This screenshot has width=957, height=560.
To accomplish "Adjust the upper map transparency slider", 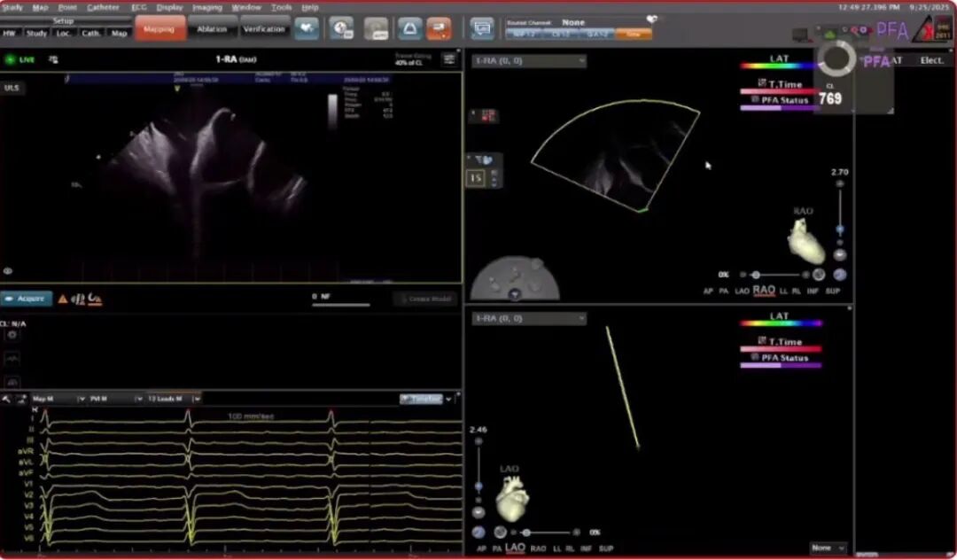I will tap(756, 275).
